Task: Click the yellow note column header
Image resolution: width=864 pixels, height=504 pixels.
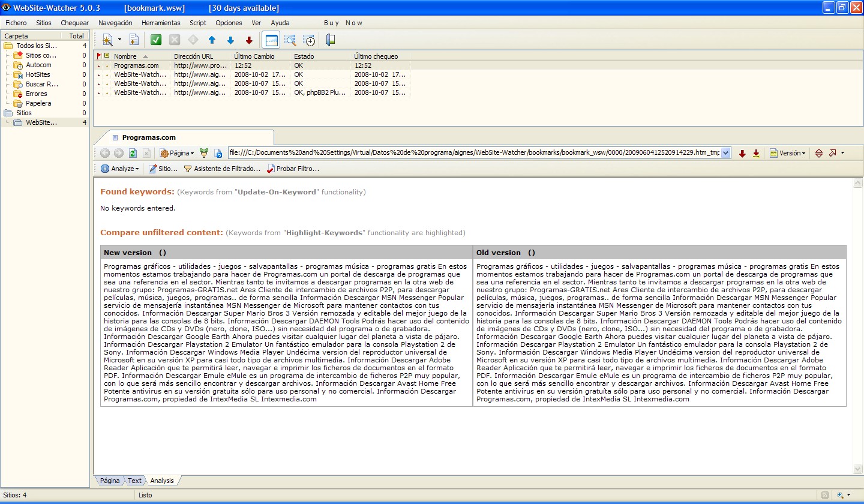Action: coord(107,56)
